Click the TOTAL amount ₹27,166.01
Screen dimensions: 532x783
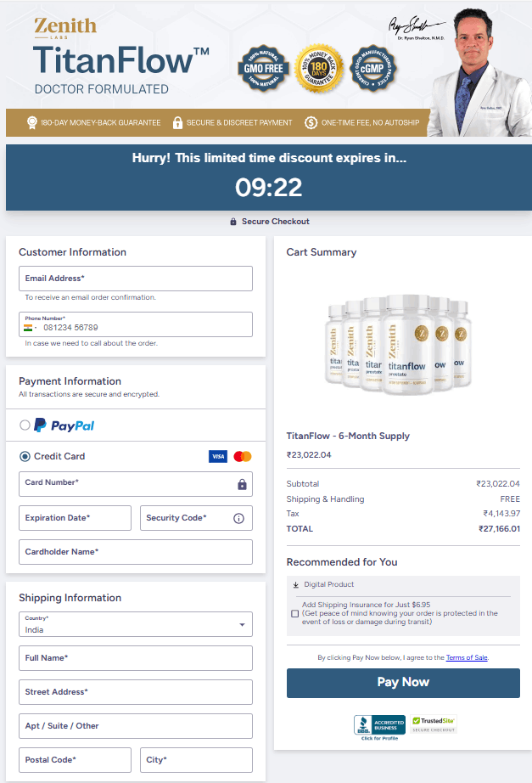pyautogui.click(x=499, y=529)
